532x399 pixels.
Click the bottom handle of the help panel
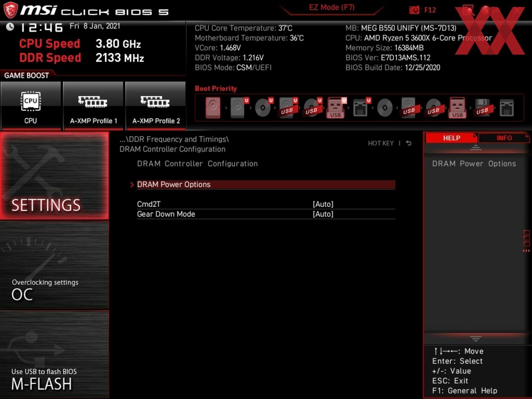(x=476, y=338)
